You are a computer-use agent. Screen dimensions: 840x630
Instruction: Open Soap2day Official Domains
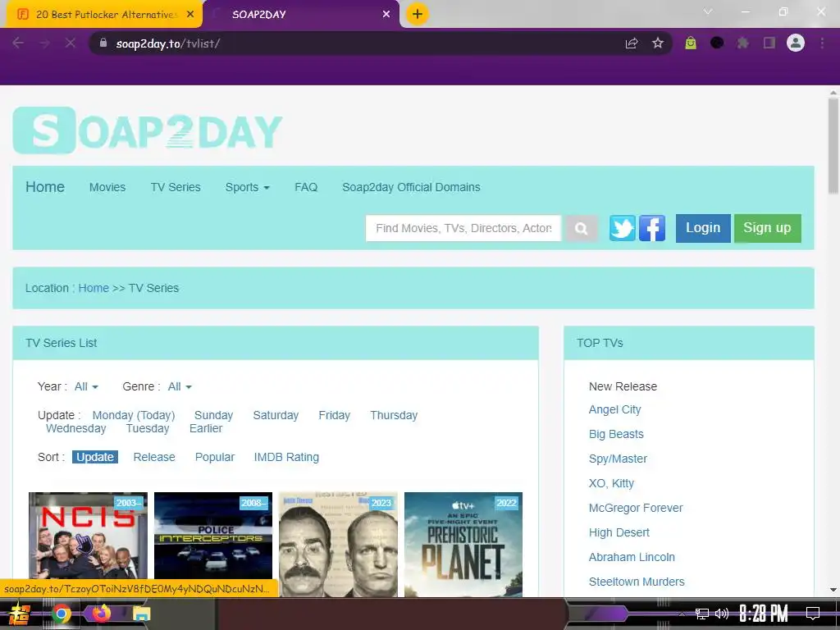point(411,187)
